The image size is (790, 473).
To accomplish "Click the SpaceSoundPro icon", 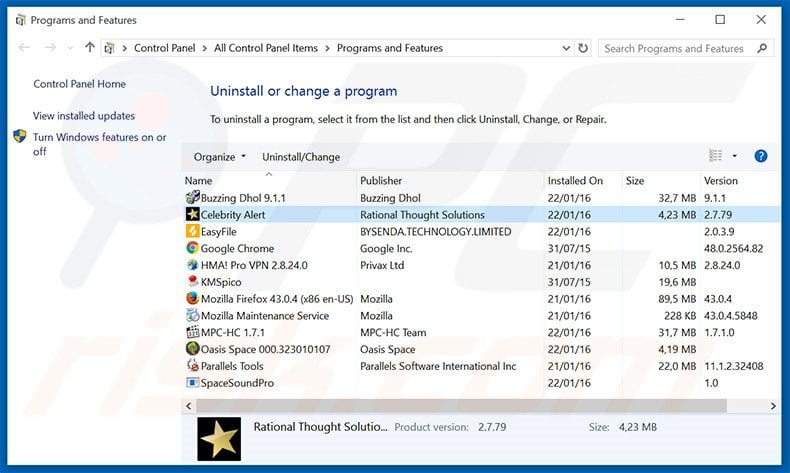I will coord(192,382).
